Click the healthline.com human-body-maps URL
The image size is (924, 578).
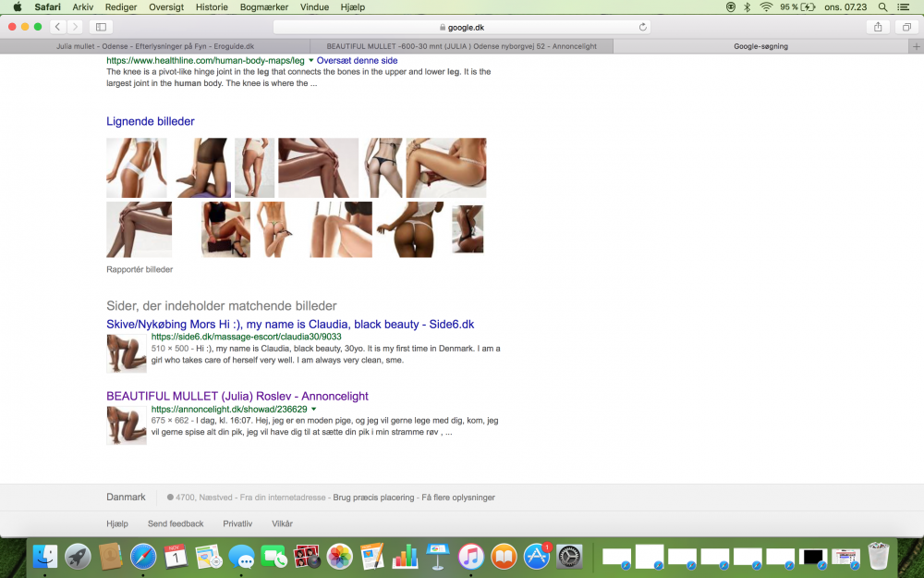point(205,60)
